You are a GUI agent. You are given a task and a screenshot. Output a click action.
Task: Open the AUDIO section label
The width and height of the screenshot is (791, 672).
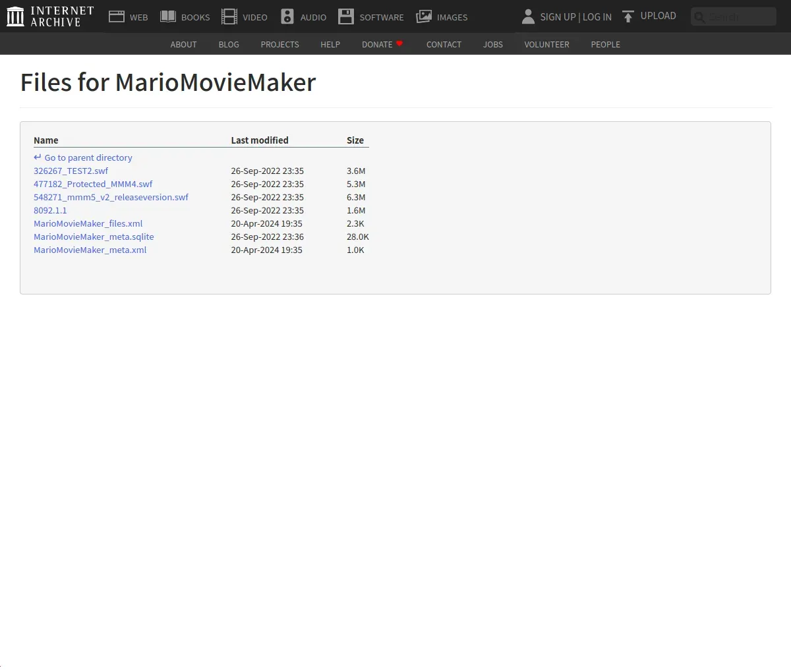[313, 17]
